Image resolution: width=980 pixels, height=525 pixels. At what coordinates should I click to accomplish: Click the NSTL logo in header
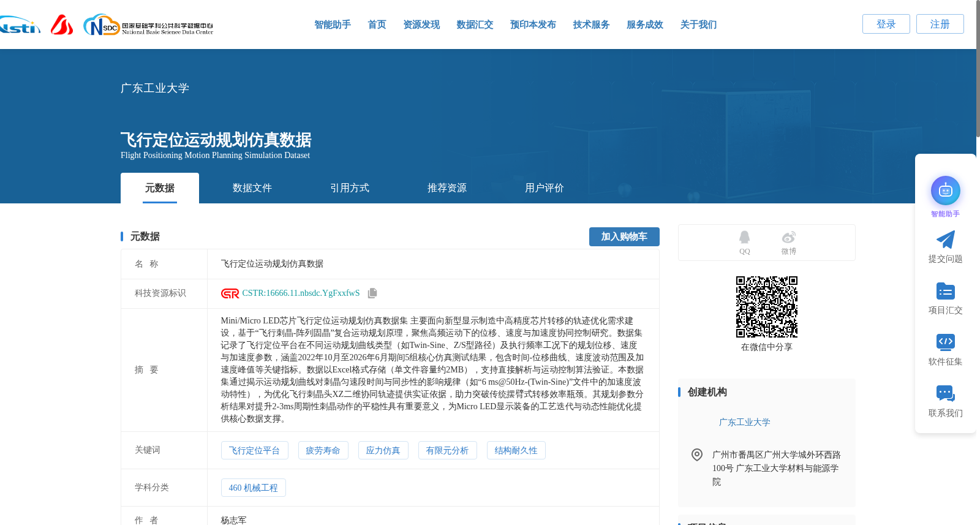tap(20, 25)
